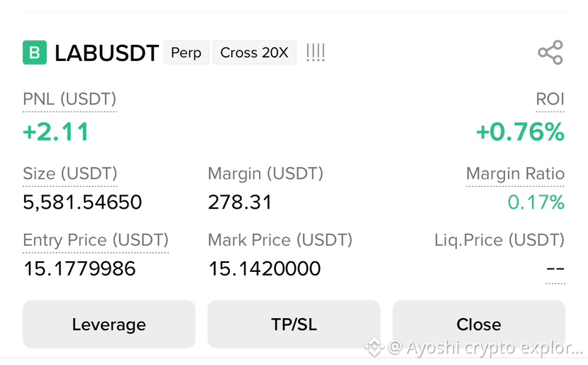The width and height of the screenshot is (588, 365).
Task: Tap the +0.76% ROI value
Action: tap(520, 132)
